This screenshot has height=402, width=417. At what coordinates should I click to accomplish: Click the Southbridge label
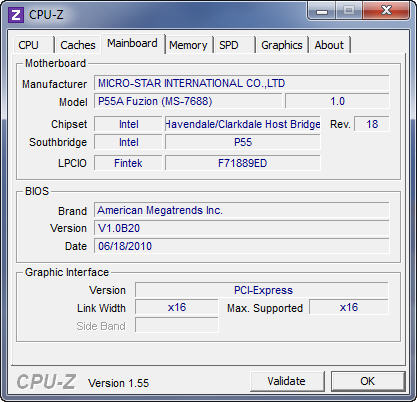(x=58, y=142)
